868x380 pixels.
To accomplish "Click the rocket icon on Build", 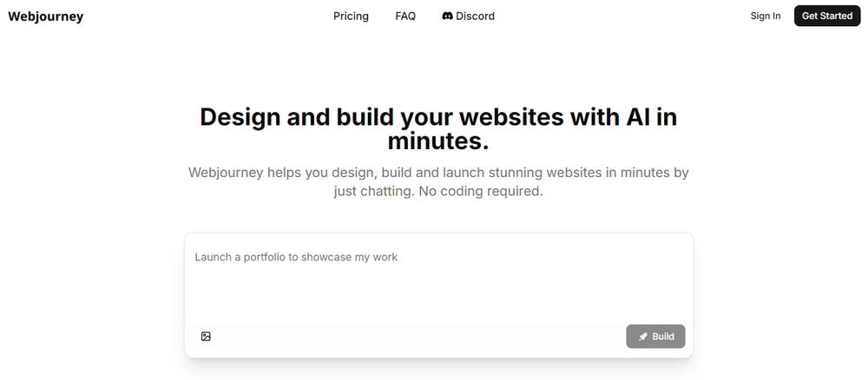I will 643,337.
